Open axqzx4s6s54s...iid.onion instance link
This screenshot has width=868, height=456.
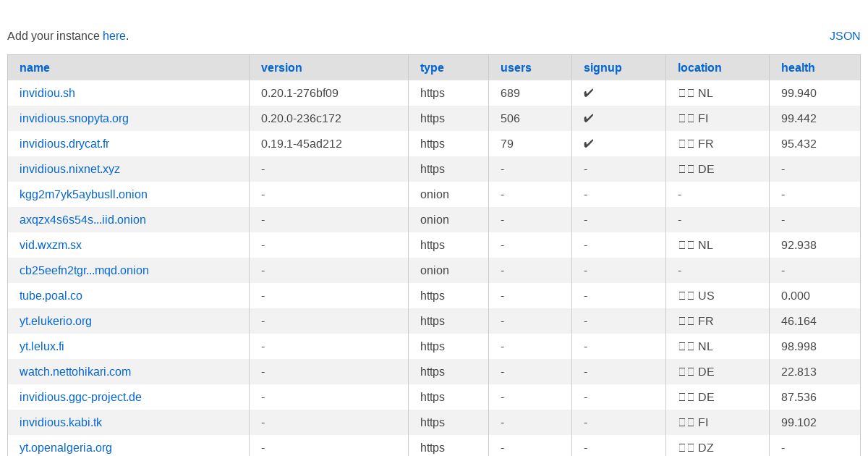[82, 219]
